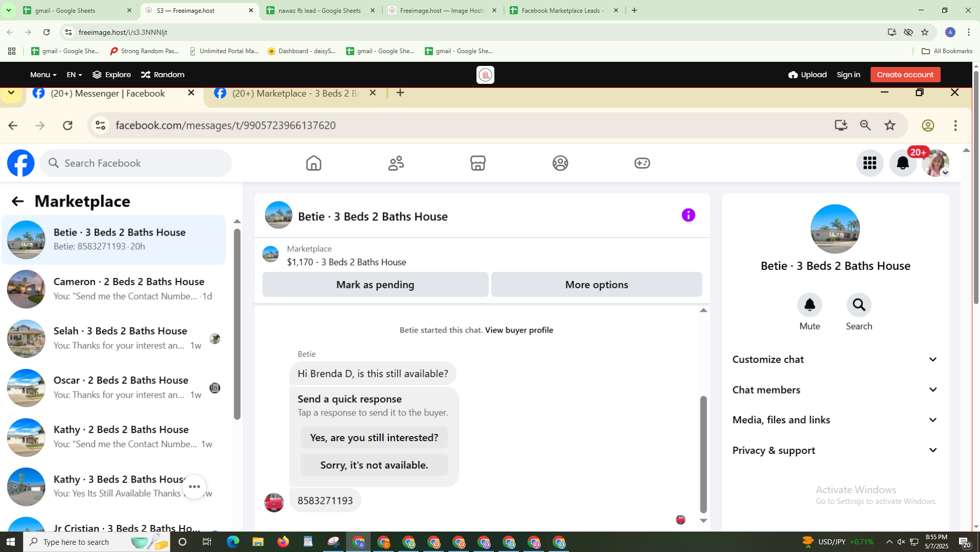980x552 pixels.
Task: Open Windows Start menu
Action: pyautogui.click(x=11, y=542)
